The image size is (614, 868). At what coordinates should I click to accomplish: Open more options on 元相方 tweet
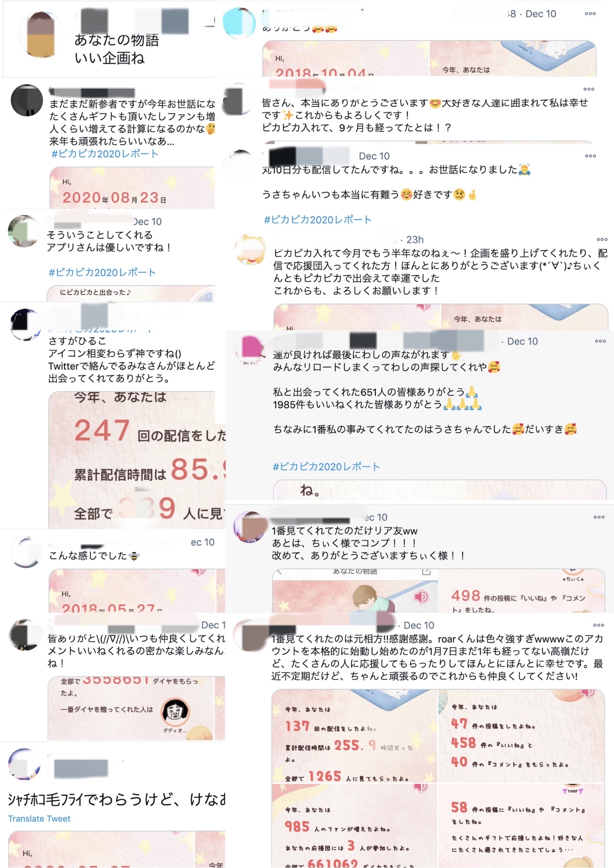click(599, 625)
